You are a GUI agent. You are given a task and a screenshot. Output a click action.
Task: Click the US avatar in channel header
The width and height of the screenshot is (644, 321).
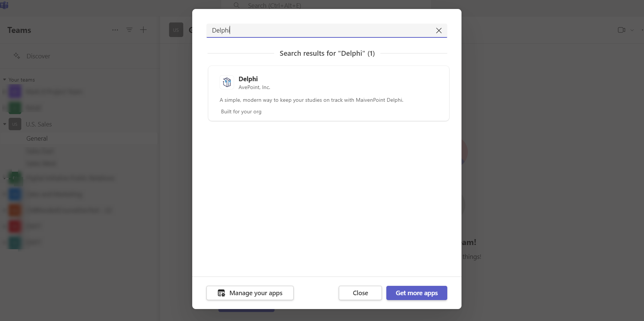click(x=176, y=30)
